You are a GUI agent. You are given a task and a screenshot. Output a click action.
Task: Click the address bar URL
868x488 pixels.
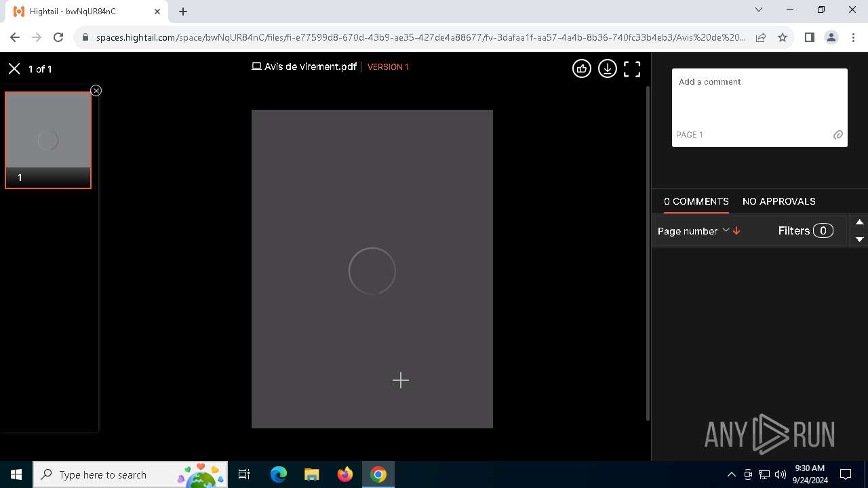click(420, 38)
